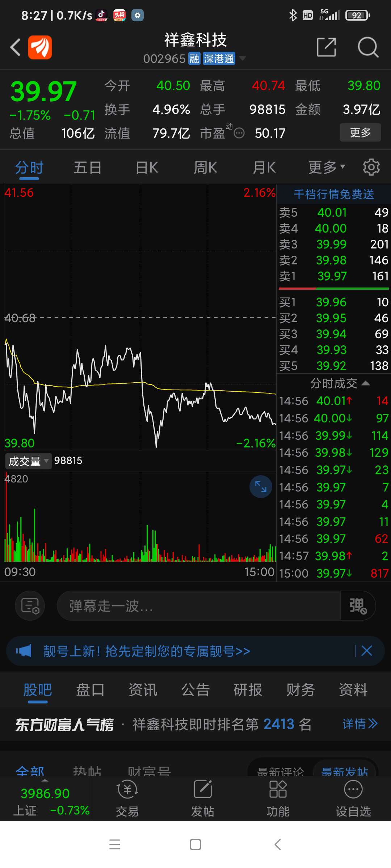Tap 东方财富人气榜 ranking title
The width and height of the screenshot is (391, 868).
click(64, 724)
